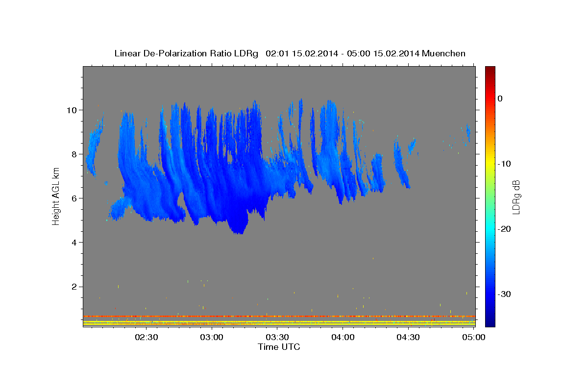The image size is (588, 392).
Task: Click the yellow -10 dB region of colorbar
Action: tap(490, 164)
